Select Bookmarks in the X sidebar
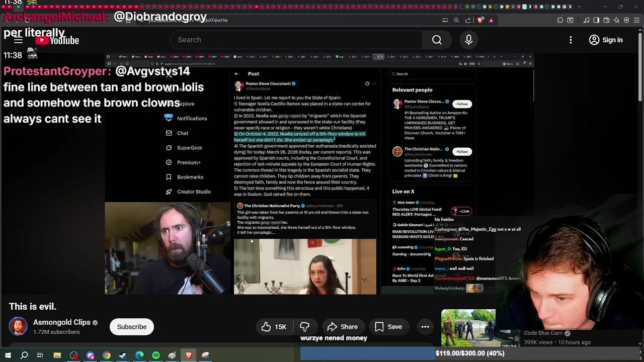Viewport: 644px width, 362px height. coord(185,177)
